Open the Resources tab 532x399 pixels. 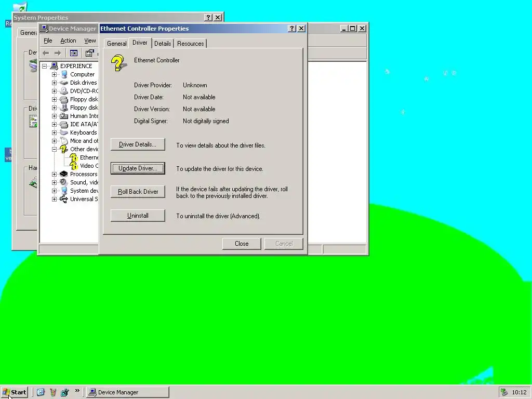coord(190,44)
